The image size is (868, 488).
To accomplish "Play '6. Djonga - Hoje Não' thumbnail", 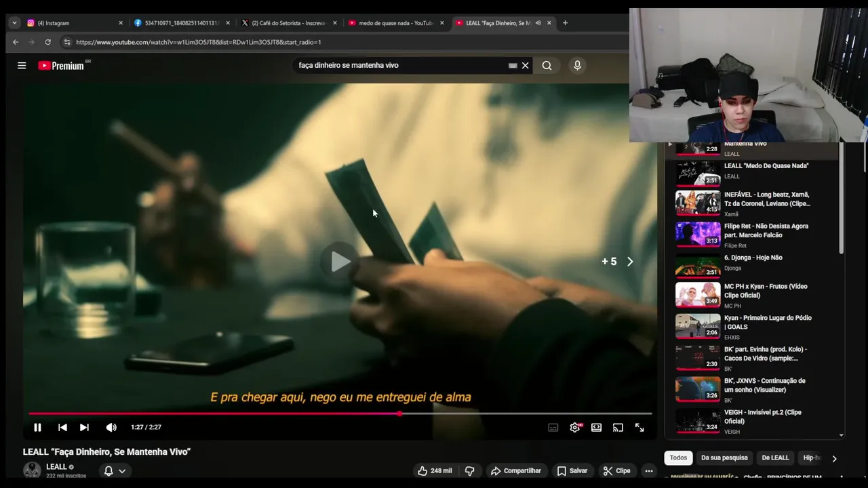I will (x=698, y=265).
